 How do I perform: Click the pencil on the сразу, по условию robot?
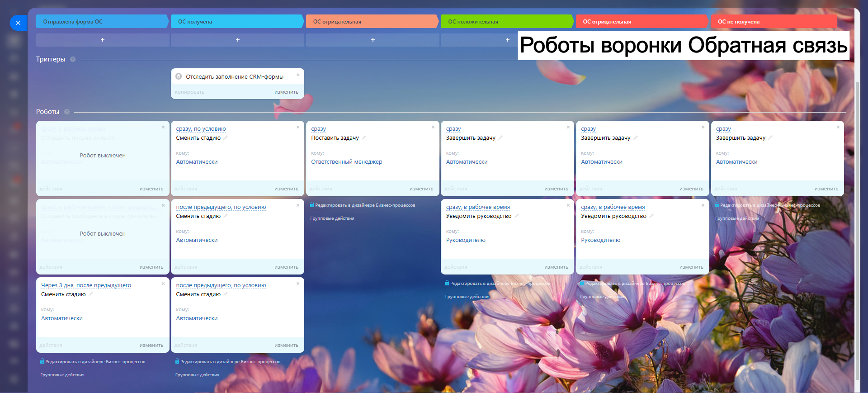point(226,137)
